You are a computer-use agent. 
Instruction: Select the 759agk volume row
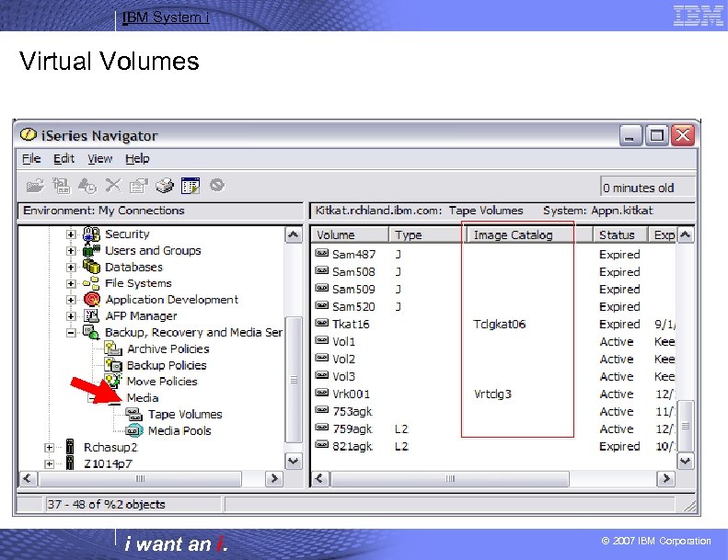493,429
